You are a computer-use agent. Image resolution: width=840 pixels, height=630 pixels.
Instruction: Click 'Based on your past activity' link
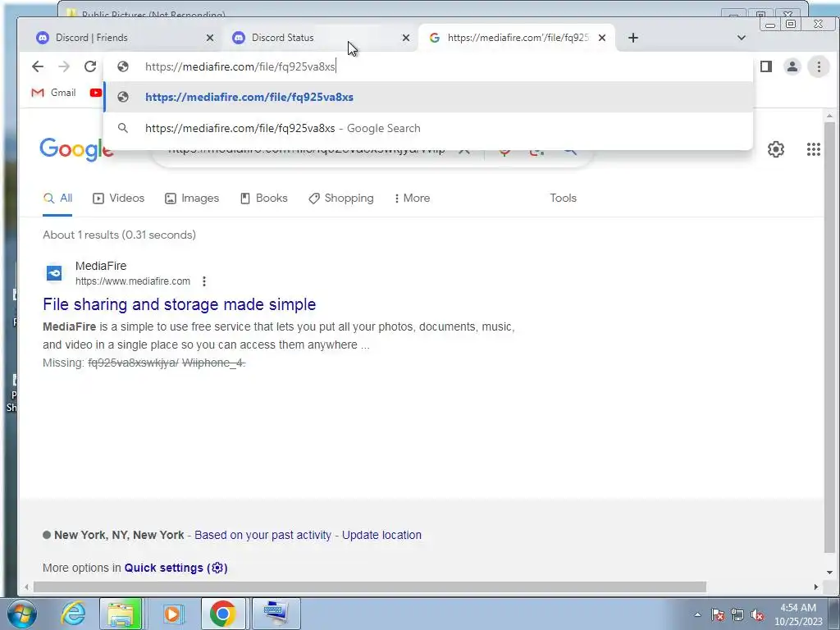click(x=263, y=535)
